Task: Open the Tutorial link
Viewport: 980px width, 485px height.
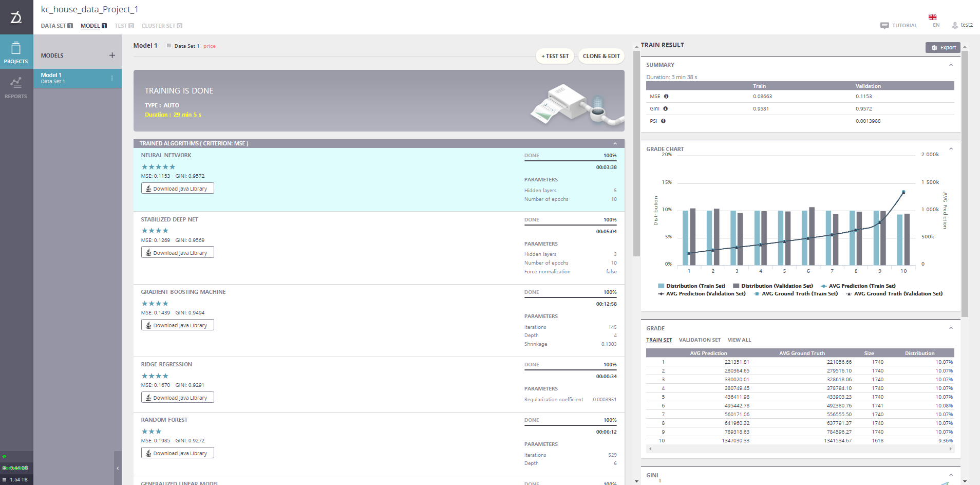Action: click(x=904, y=25)
